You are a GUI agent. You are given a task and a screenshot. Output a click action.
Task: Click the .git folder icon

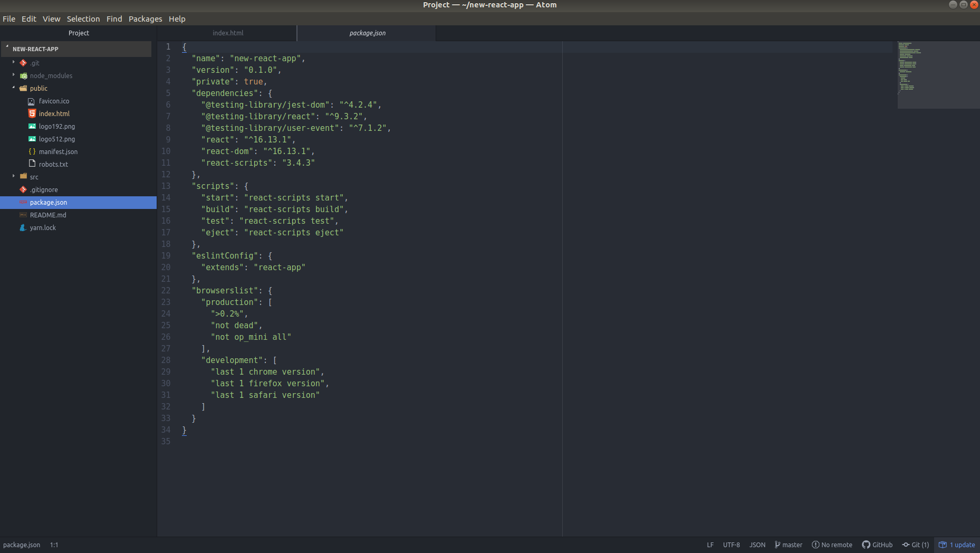[23, 63]
